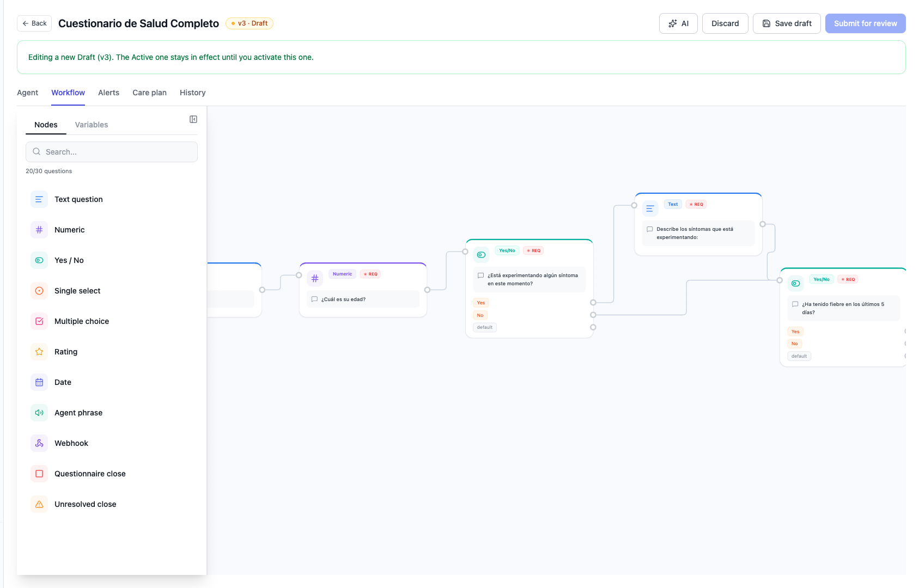
Task: Click the comment icon beside ¿Está experimentando algún síntoma
Action: [480, 275]
